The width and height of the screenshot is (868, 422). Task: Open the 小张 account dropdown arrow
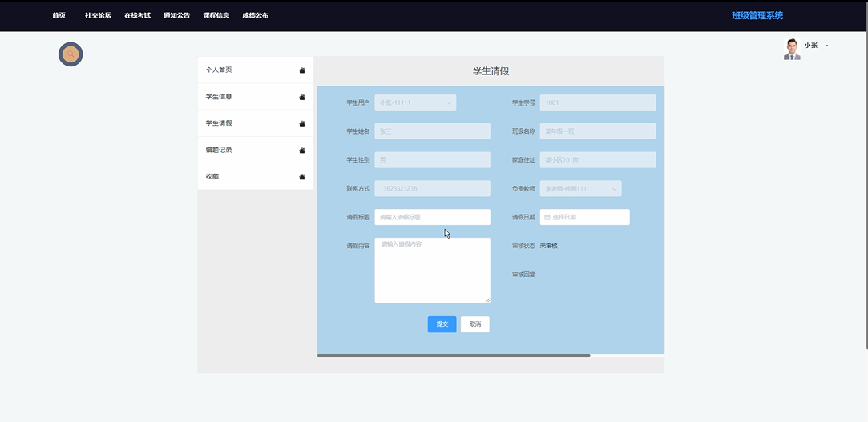tap(826, 46)
